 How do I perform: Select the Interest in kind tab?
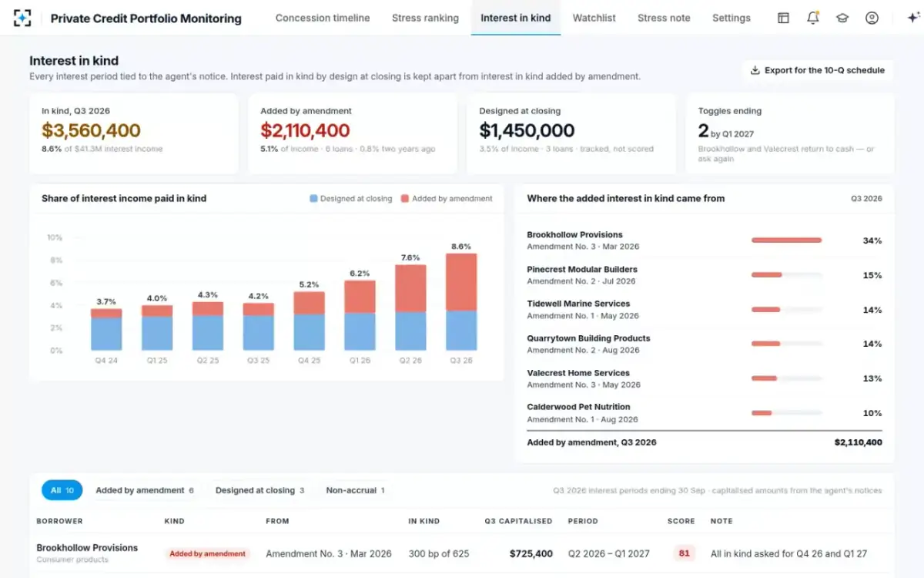(x=515, y=18)
